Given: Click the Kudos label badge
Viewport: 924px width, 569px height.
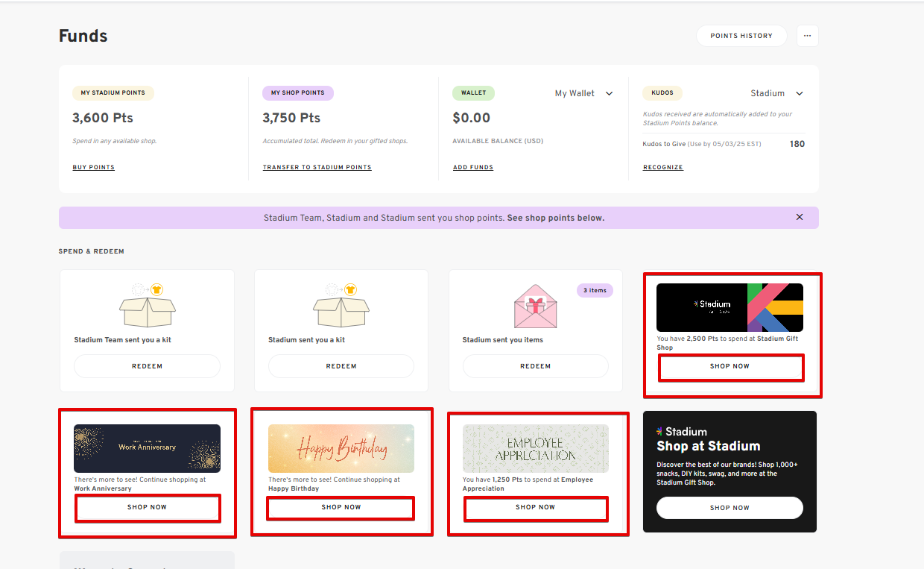Looking at the screenshot, I should point(662,93).
